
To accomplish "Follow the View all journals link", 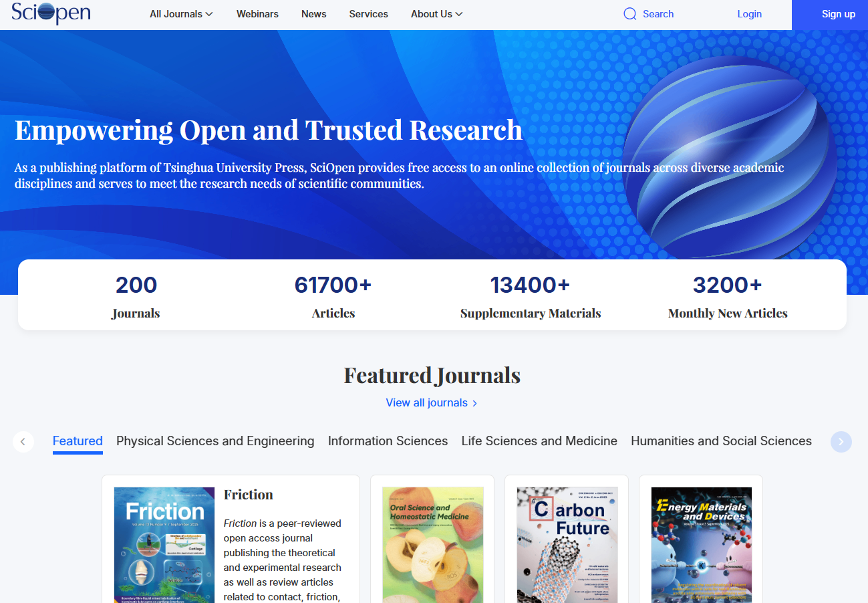I will (x=431, y=402).
